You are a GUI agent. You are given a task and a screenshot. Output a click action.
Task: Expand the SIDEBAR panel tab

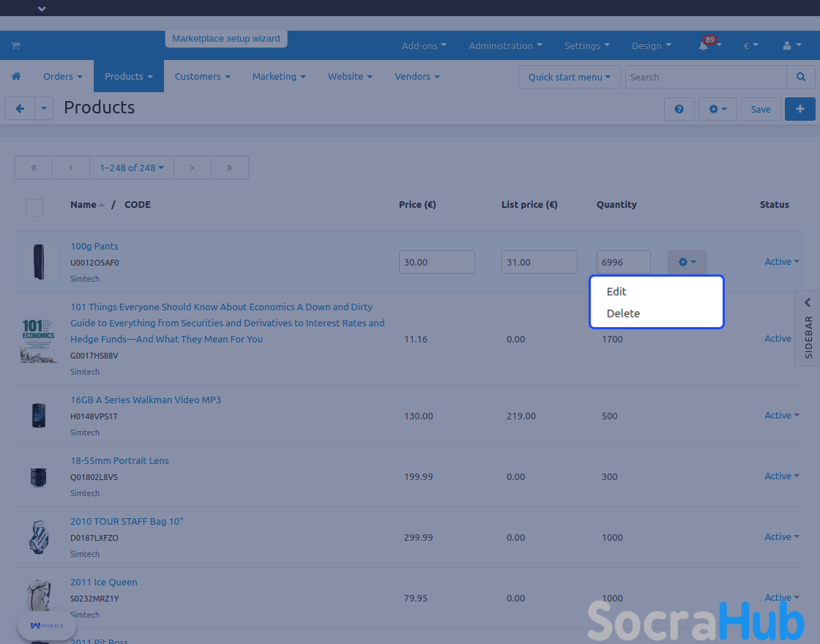point(808,328)
